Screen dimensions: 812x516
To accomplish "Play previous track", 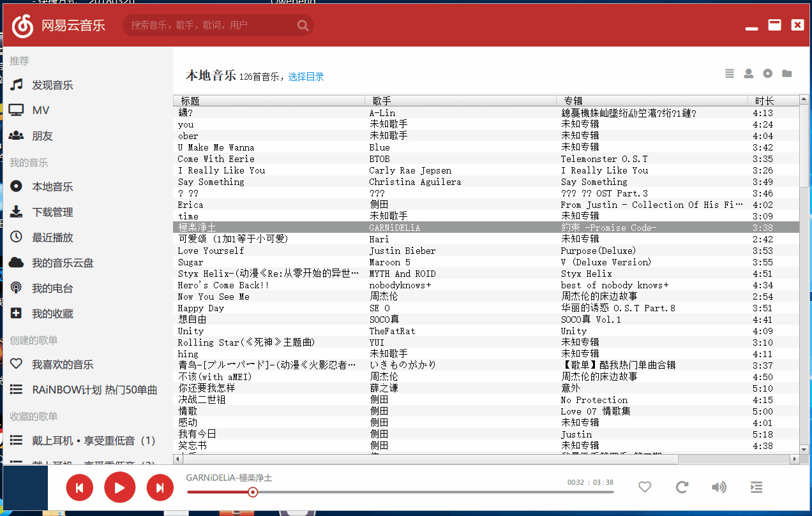I will 80,488.
